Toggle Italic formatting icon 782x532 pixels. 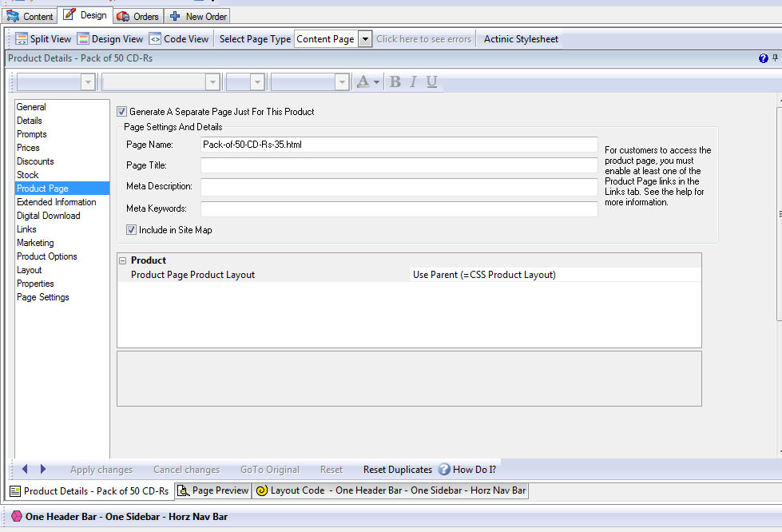413,81
